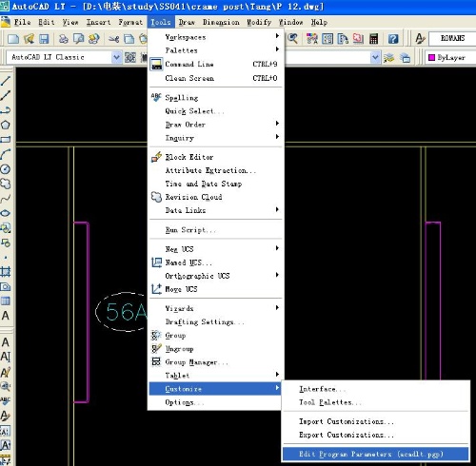The height and width of the screenshot is (466, 476).
Task: Expand the Tablet submenu
Action: click(216, 376)
